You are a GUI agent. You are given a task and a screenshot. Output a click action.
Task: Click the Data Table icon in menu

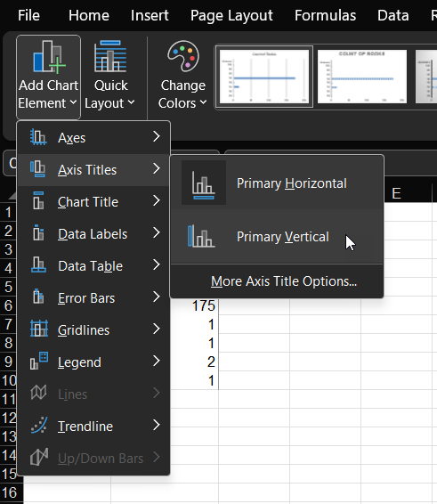click(39, 264)
